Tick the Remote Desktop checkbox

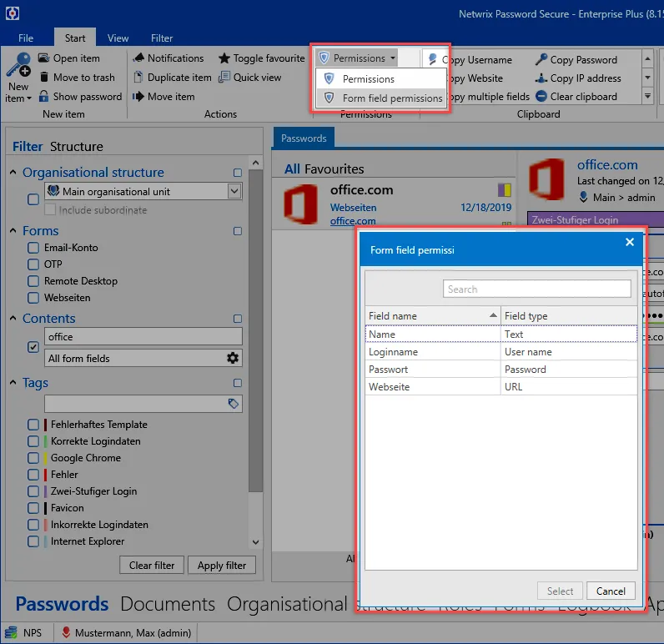[x=33, y=281]
